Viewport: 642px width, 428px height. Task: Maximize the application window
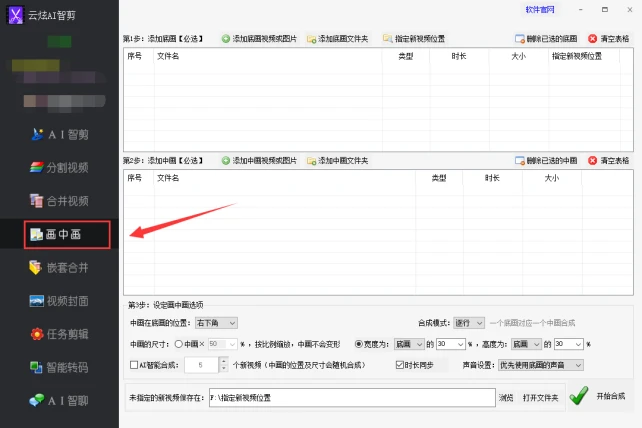605,9
